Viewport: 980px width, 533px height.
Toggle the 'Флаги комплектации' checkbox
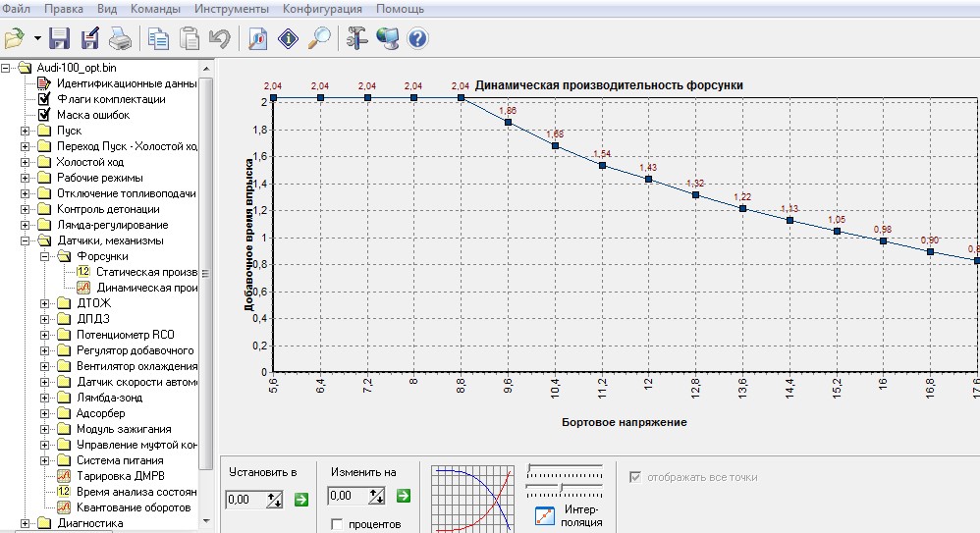[44, 99]
